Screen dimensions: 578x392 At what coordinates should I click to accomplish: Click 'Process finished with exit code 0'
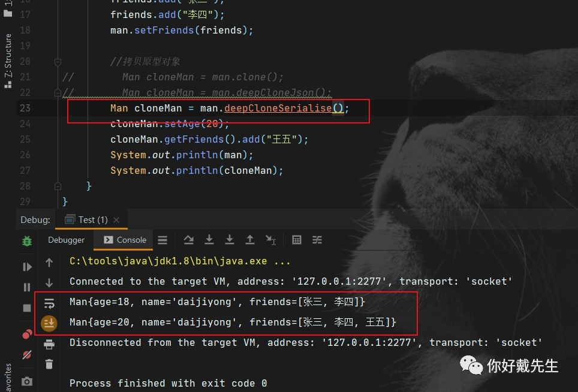pos(168,384)
